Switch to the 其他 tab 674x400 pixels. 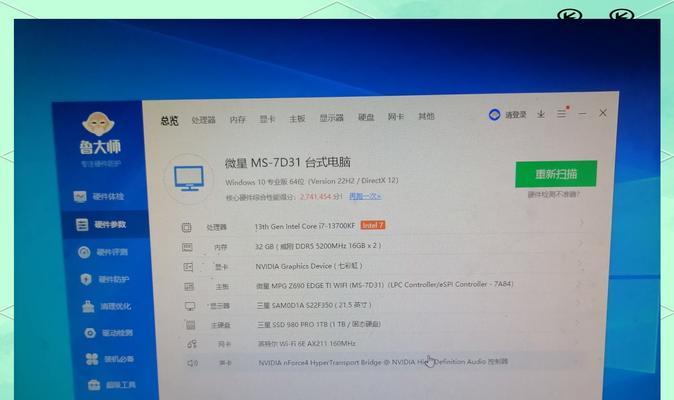coord(426,116)
